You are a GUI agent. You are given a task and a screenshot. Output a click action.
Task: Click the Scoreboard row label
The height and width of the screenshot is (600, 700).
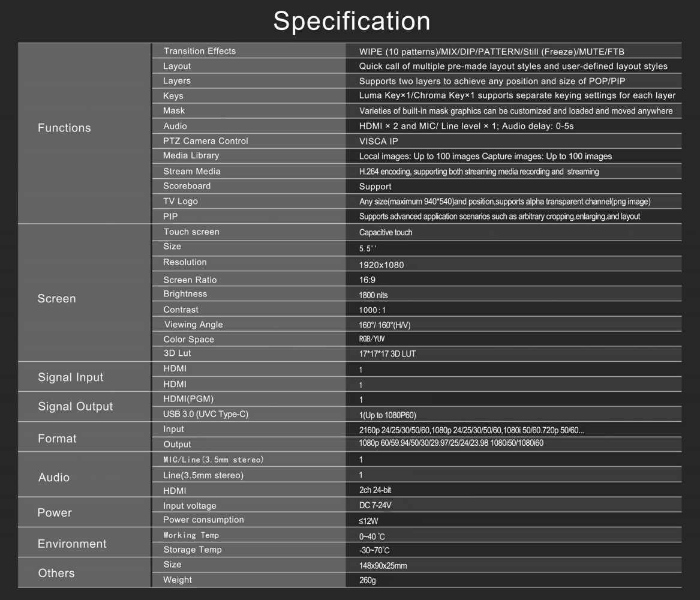point(187,186)
